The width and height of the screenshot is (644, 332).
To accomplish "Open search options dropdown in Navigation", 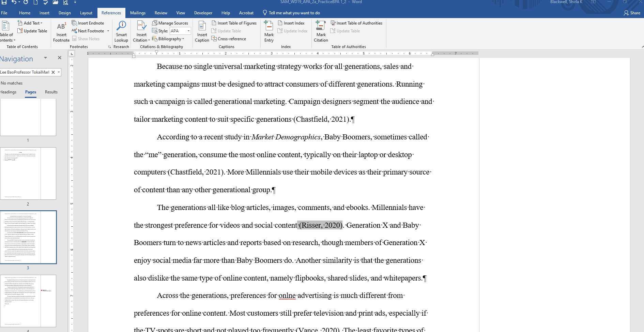I will pos(59,72).
